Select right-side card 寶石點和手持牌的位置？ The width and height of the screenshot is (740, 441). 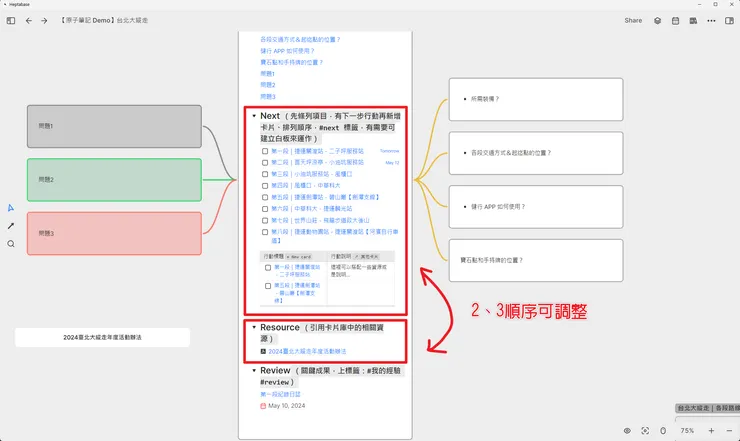[536, 261]
